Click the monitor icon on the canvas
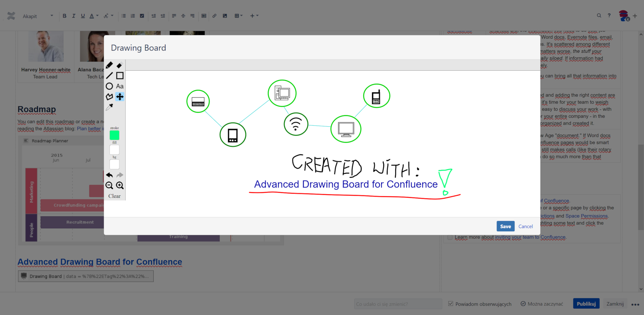644x315 pixels. point(346,129)
